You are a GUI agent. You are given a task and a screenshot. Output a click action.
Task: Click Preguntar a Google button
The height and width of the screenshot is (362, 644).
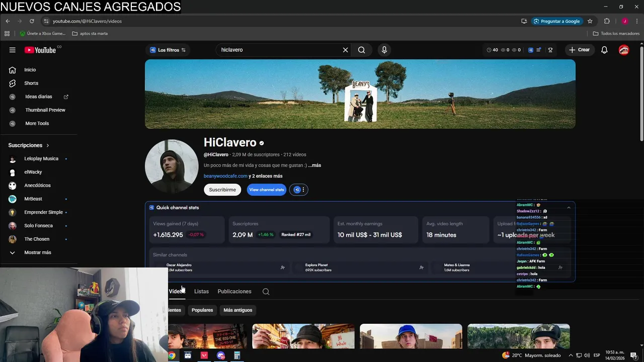point(556,21)
